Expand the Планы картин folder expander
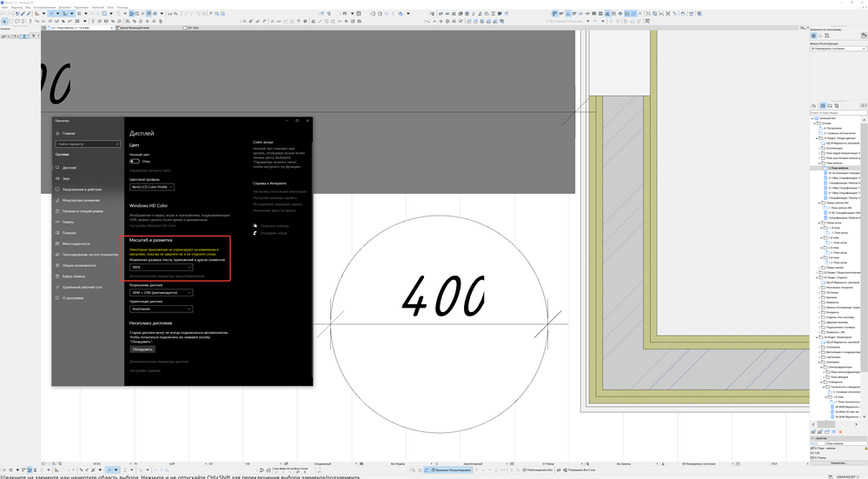 click(x=819, y=268)
